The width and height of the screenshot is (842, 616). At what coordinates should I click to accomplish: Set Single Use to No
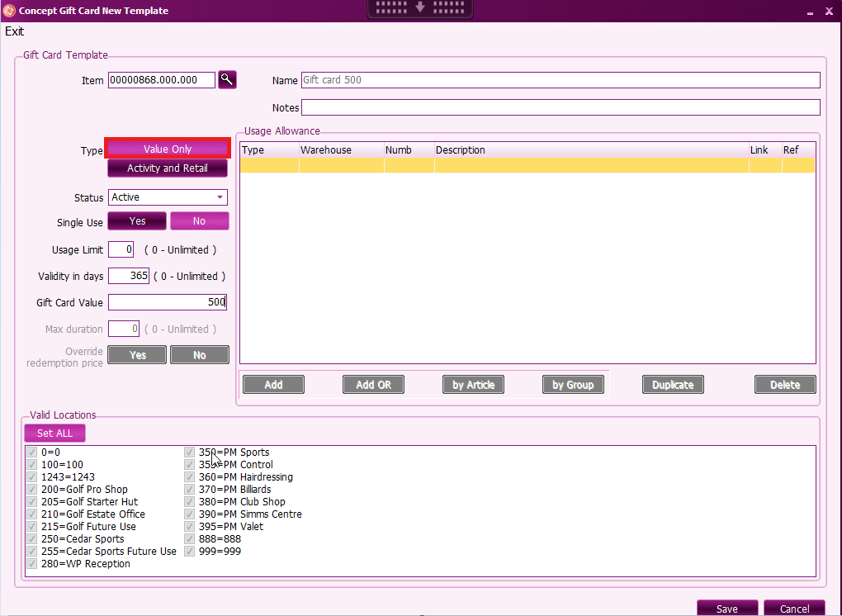[199, 220]
